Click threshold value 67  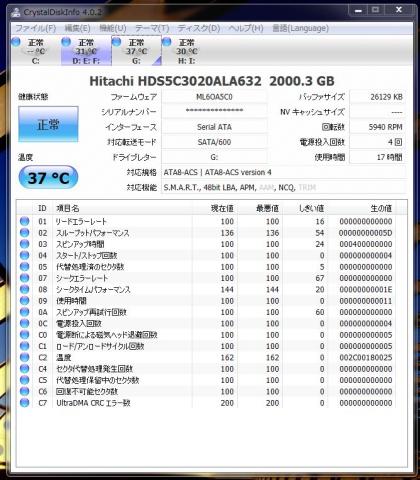320,278
